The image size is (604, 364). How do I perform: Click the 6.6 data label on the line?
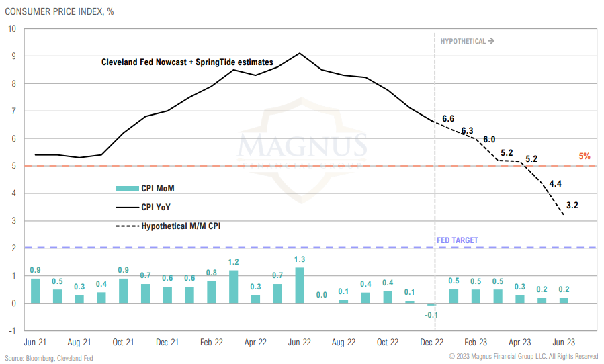[448, 119]
